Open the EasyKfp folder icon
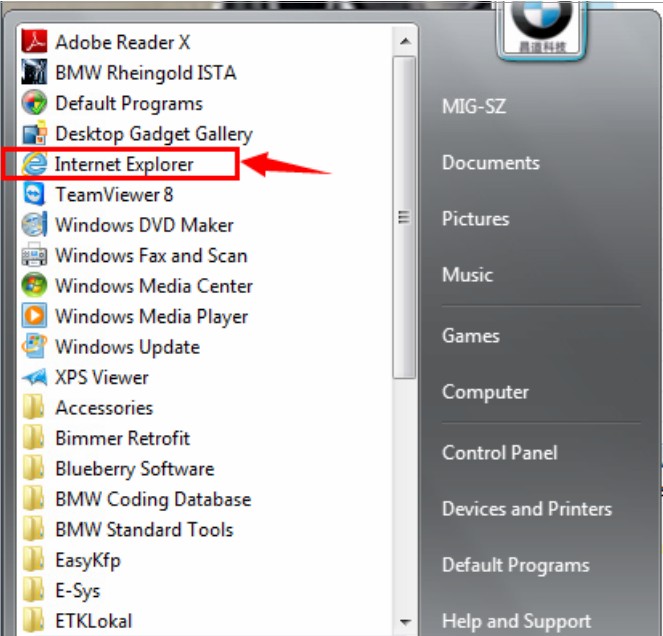The height and width of the screenshot is (636, 663). click(33, 559)
